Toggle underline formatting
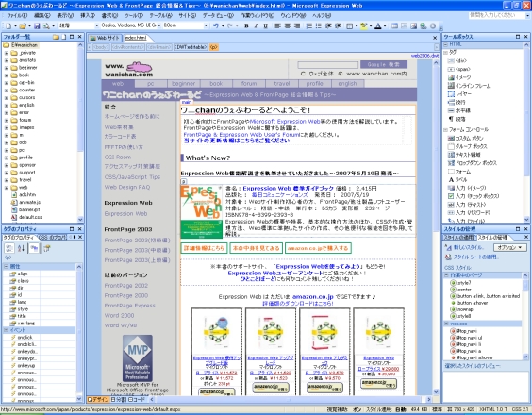Image resolution: width=532 pixels, height=415 pixels. [265, 25]
